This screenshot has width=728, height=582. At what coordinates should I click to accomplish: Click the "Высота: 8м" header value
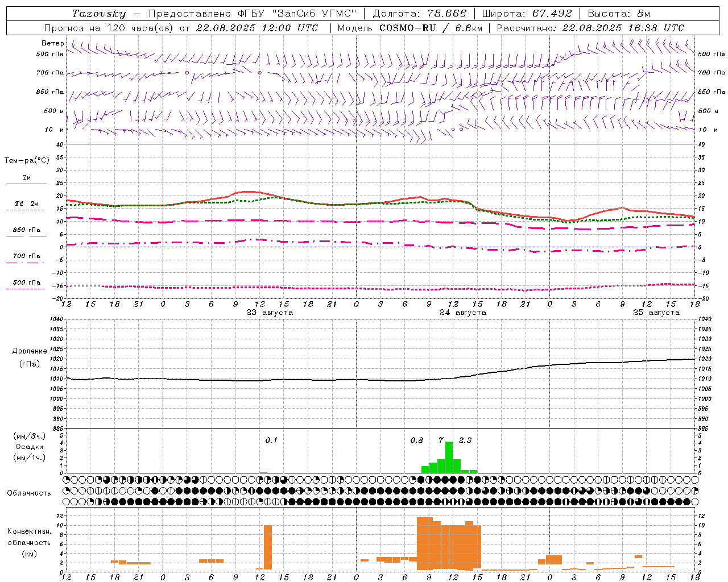619,14
